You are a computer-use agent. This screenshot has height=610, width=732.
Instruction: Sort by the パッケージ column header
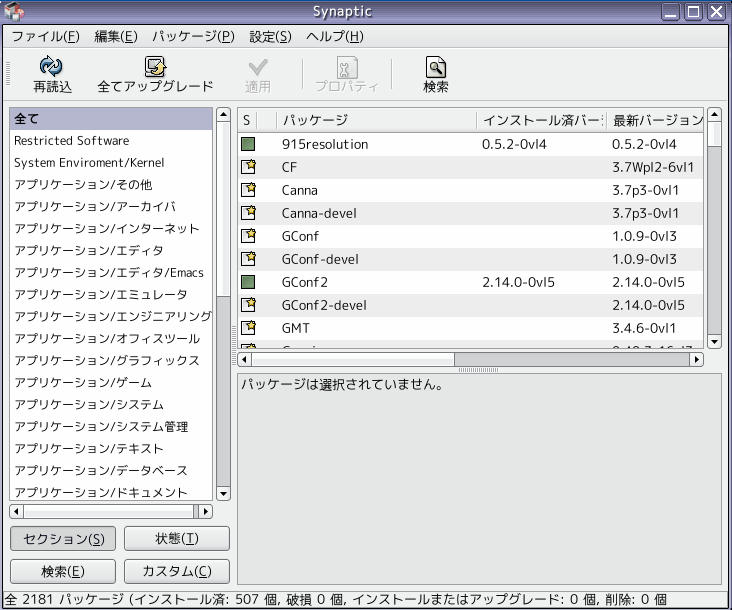point(376,120)
